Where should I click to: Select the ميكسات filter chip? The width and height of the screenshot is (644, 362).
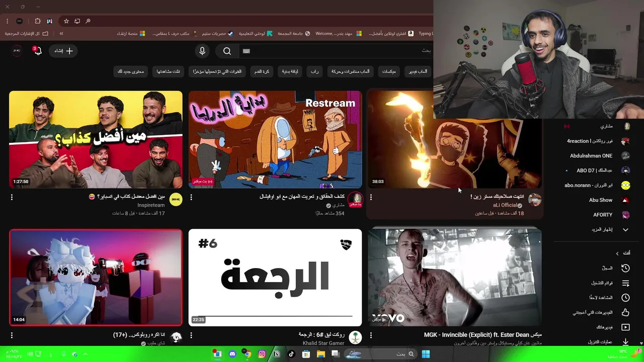click(x=389, y=71)
